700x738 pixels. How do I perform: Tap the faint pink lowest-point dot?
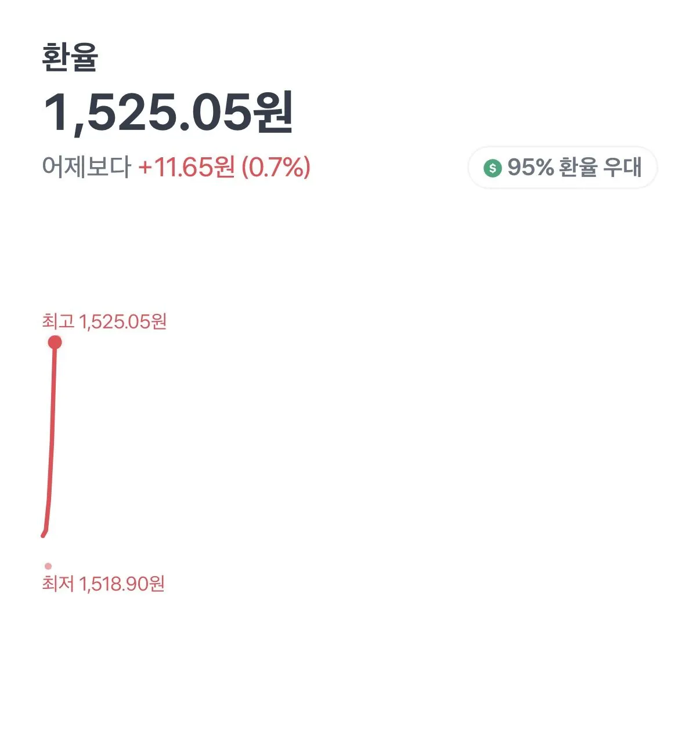pyautogui.click(x=48, y=566)
